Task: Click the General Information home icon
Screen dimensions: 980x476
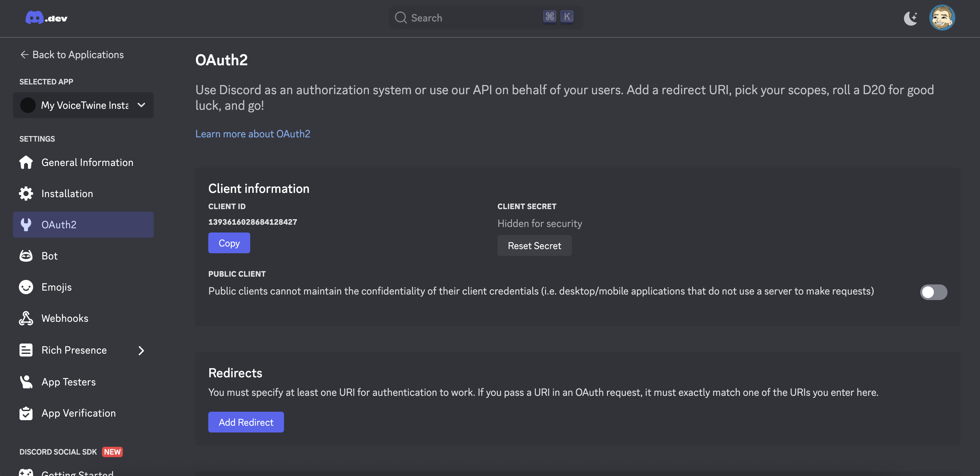Action: pos(26,162)
